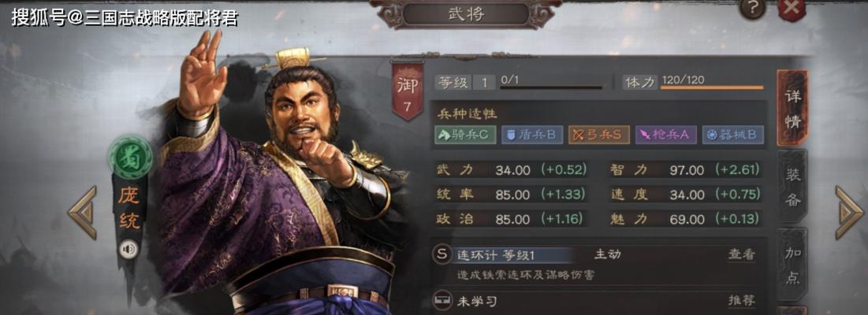Image resolution: width=868 pixels, height=315 pixels.
Task: Select the 骑兵C cavalry aptitude badge
Action: 465,135
